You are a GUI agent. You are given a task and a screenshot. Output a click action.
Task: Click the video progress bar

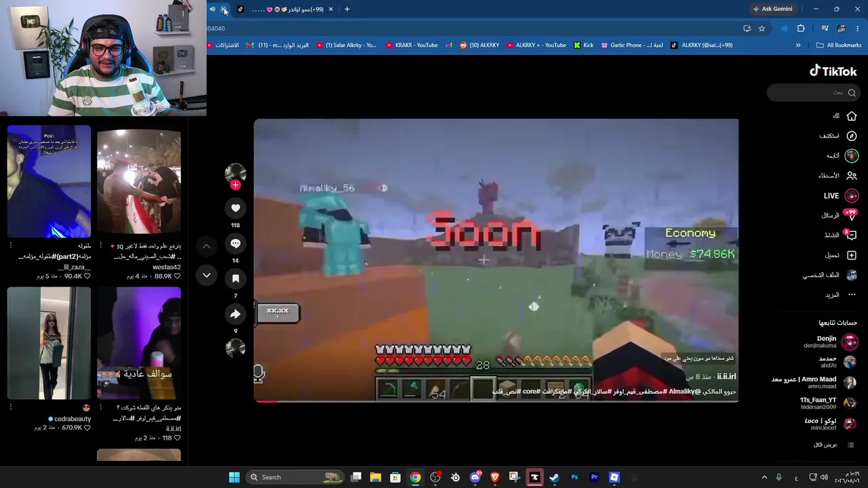496,401
